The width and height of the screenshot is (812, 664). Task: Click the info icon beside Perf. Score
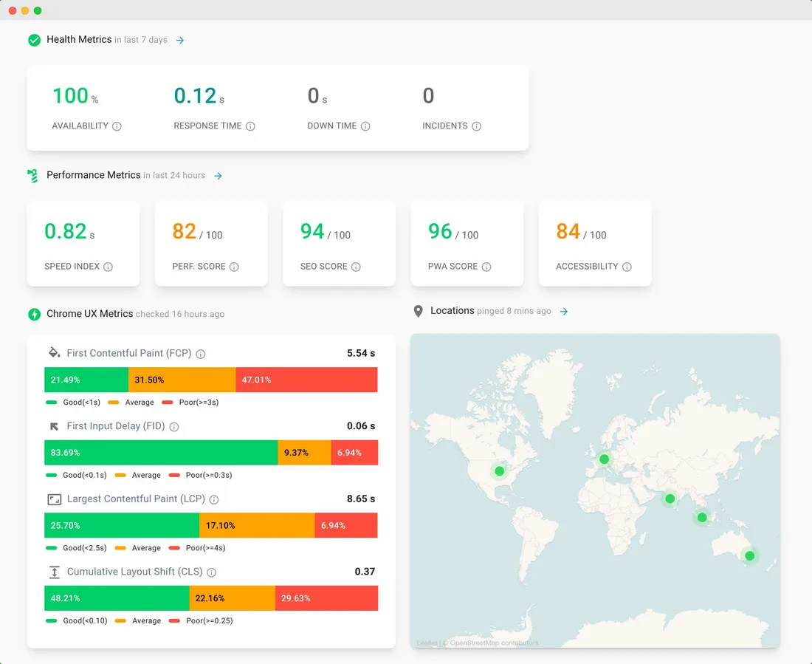point(234,267)
